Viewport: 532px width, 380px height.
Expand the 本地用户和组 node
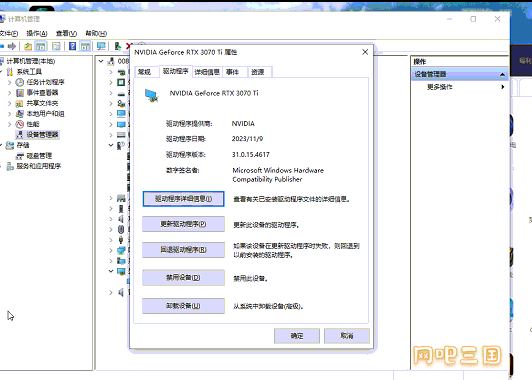[x=10, y=114]
